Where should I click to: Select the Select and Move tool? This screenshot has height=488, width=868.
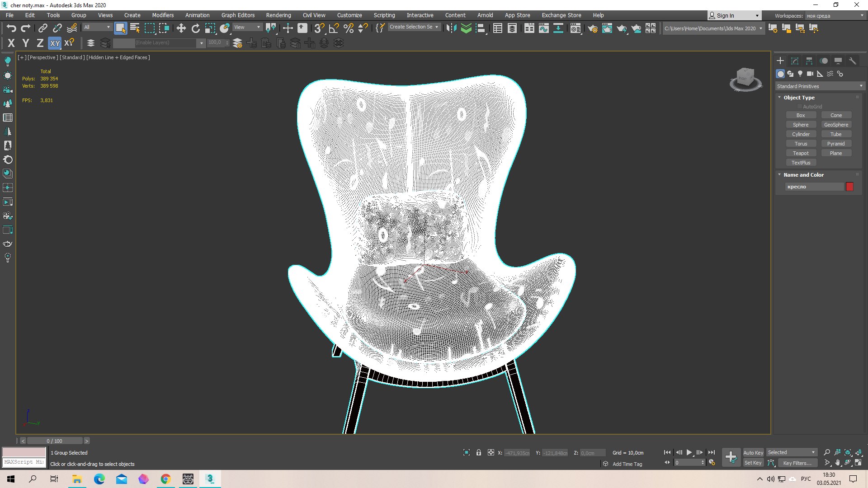pyautogui.click(x=181, y=28)
